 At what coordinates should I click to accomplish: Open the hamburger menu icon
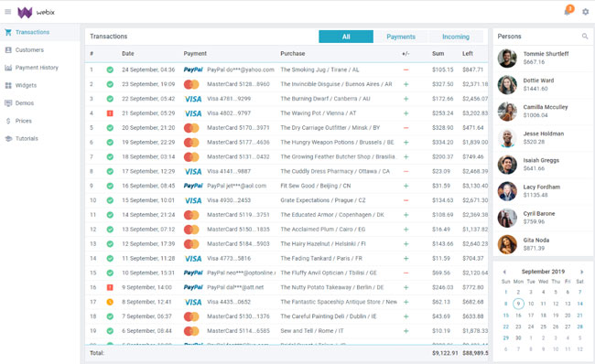click(7, 12)
